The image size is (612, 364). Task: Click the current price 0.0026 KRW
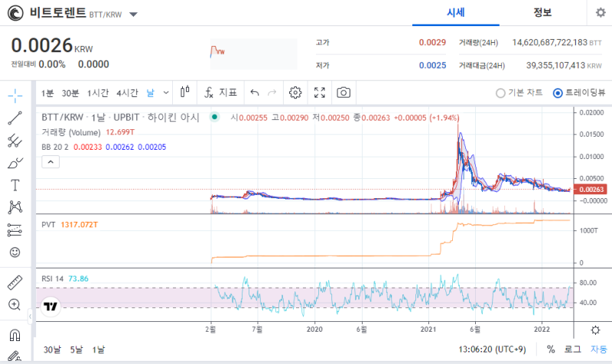click(x=51, y=46)
